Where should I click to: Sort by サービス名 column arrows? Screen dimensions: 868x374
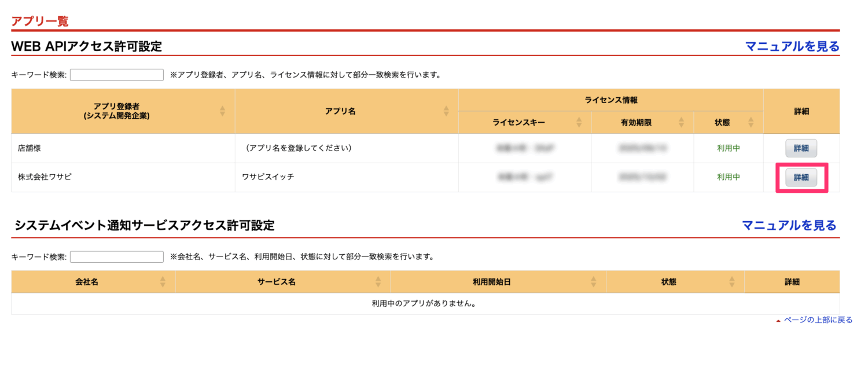coord(378,282)
